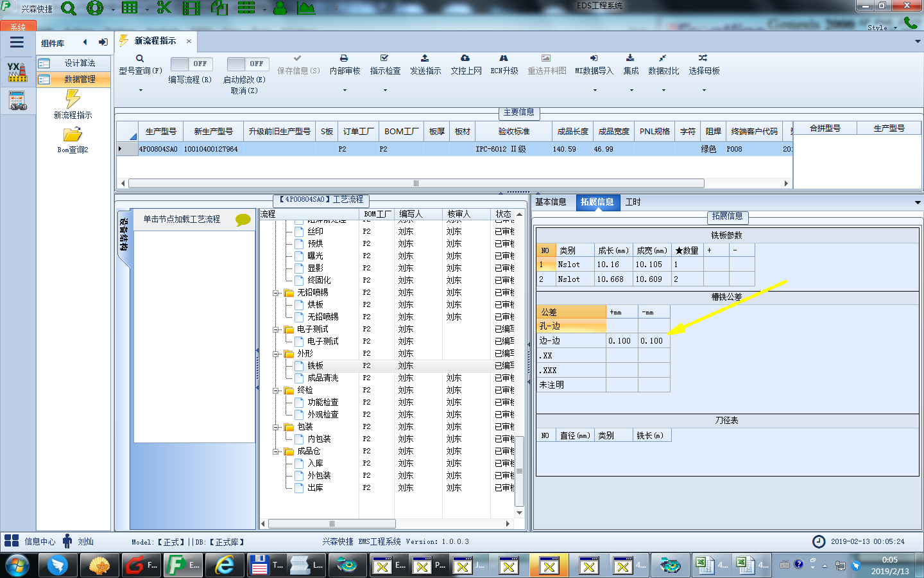The width and height of the screenshot is (924, 578).
Task: Select 功能检查 node in process tree
Action: tap(322, 402)
